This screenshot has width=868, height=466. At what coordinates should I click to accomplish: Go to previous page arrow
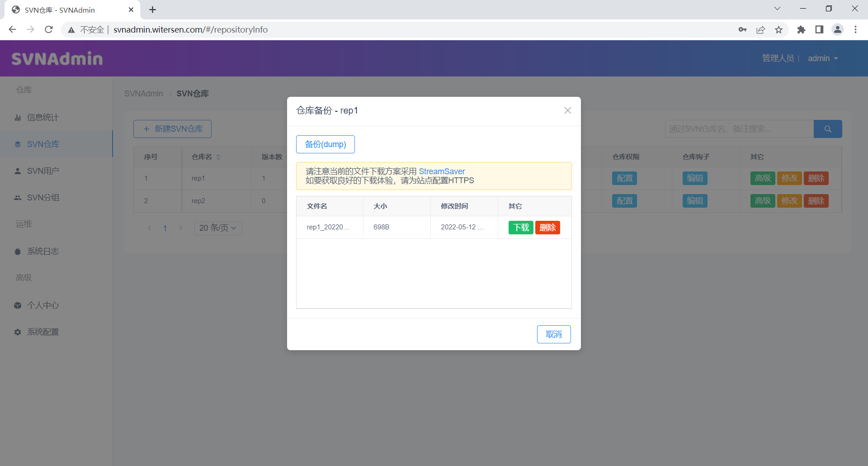coord(150,228)
